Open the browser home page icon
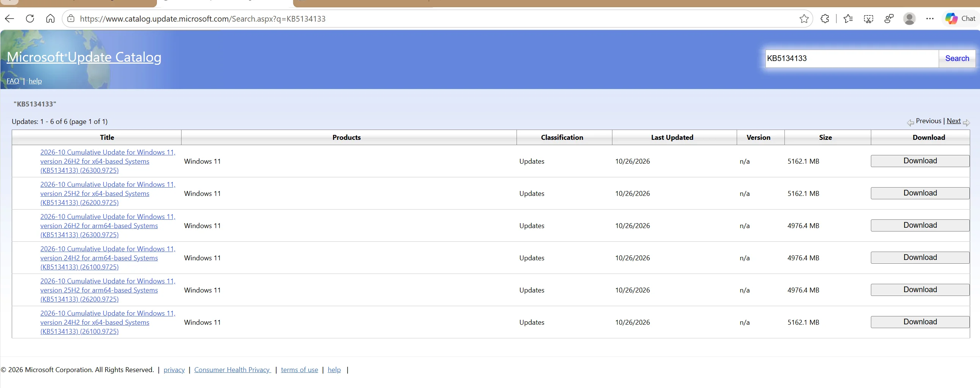Viewport: 980px width, 388px height. click(x=50, y=19)
